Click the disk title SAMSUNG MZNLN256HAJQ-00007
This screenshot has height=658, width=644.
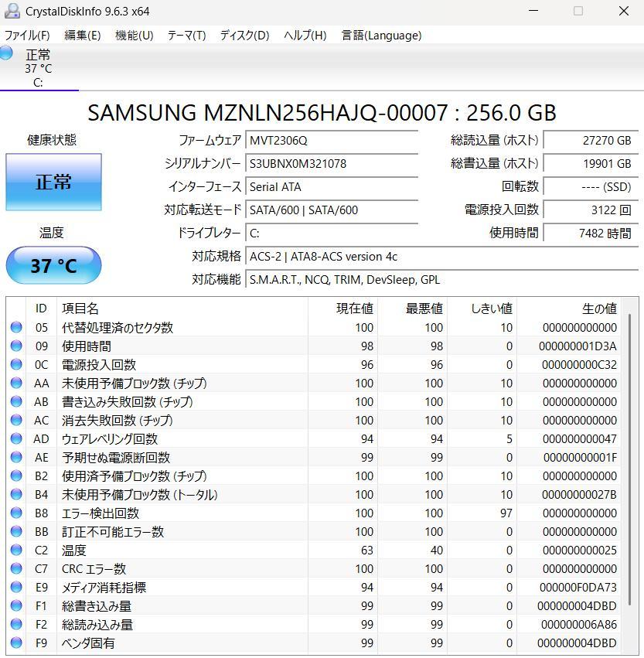point(322,112)
